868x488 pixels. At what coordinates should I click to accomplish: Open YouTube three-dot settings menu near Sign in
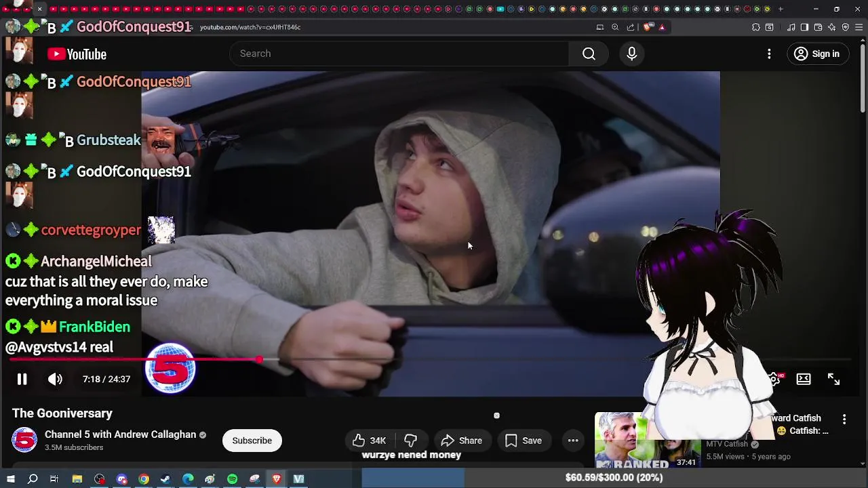[769, 54]
